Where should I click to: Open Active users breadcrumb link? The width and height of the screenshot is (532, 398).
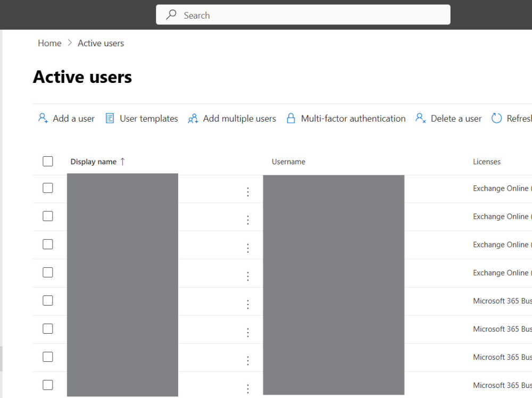pyautogui.click(x=101, y=44)
